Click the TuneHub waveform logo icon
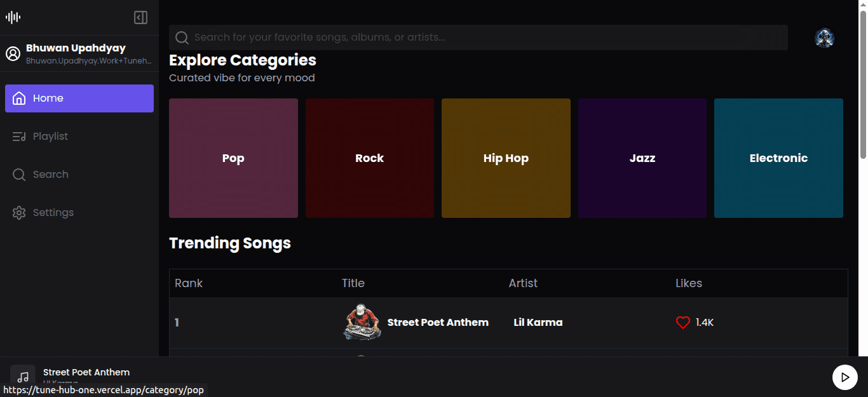 pos(13,17)
